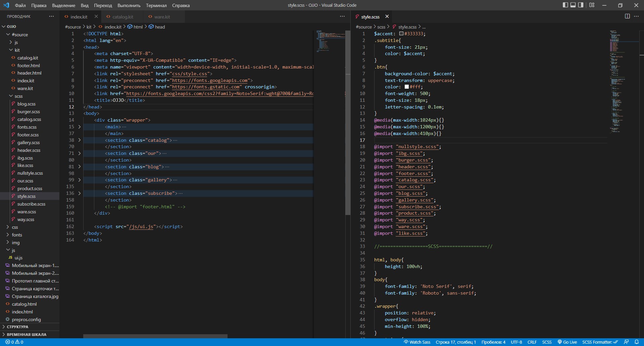Image resolution: width=644 pixels, height=346 pixels.
Task: Click the #333333 color swatch on line 1
Action: point(401,34)
